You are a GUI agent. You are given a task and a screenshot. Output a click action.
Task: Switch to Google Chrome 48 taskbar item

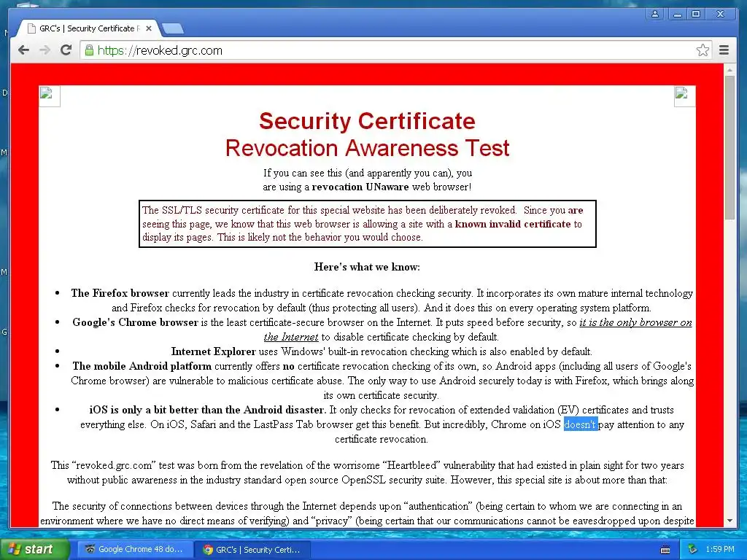(135, 549)
